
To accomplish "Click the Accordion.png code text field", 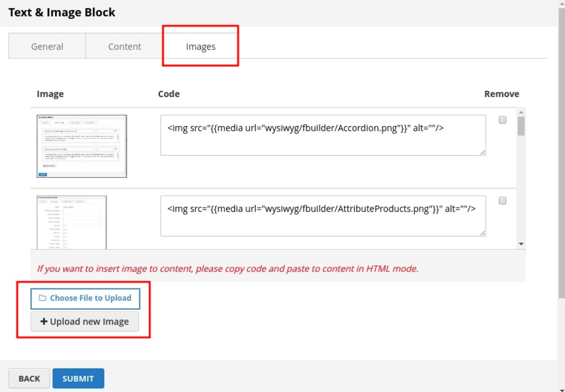I will click(x=323, y=135).
